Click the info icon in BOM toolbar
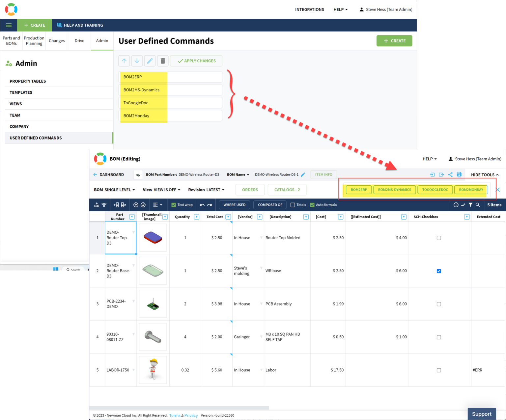This screenshot has height=420, width=506. (x=456, y=205)
